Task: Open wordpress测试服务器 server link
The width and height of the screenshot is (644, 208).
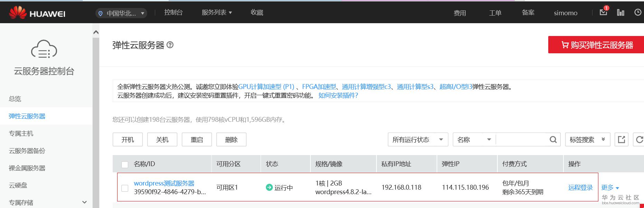Action: click(164, 183)
